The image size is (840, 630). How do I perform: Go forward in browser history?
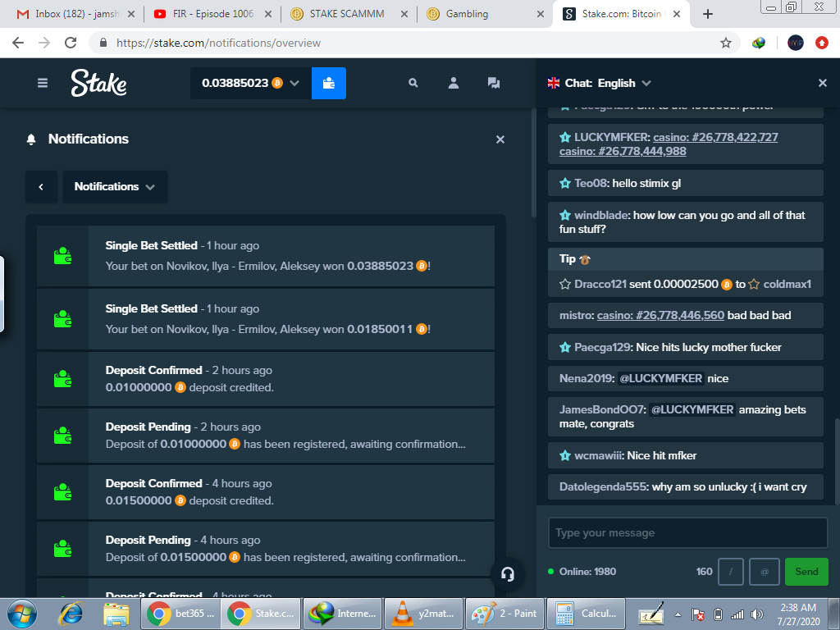coord(44,43)
